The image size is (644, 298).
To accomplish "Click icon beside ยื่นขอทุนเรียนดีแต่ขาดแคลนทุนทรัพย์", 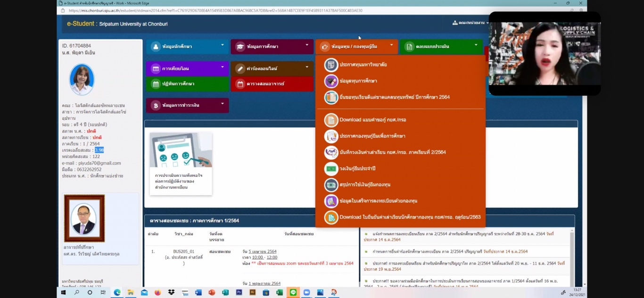I will (331, 97).
